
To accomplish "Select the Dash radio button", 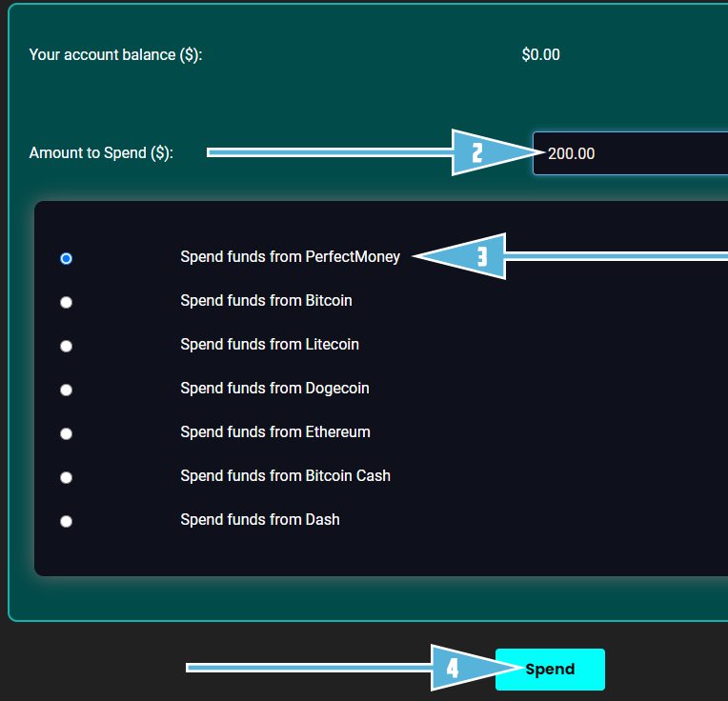I will click(66, 521).
